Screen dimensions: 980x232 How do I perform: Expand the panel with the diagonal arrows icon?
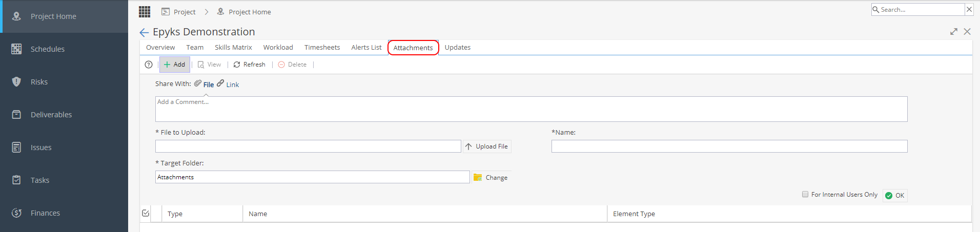pyautogui.click(x=954, y=32)
